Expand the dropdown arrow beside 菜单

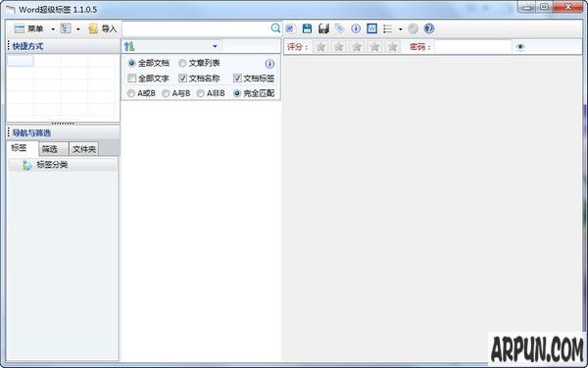(x=53, y=29)
